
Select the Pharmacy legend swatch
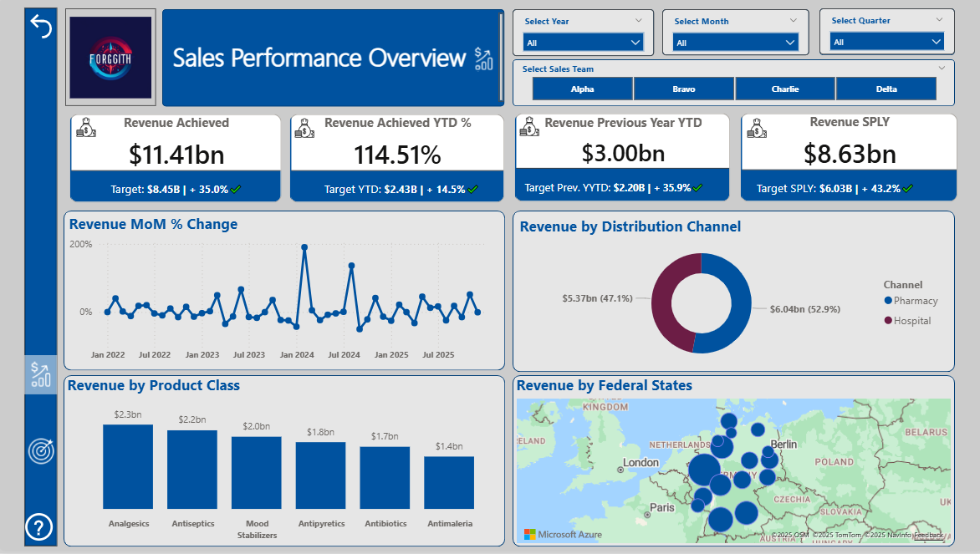click(x=888, y=301)
